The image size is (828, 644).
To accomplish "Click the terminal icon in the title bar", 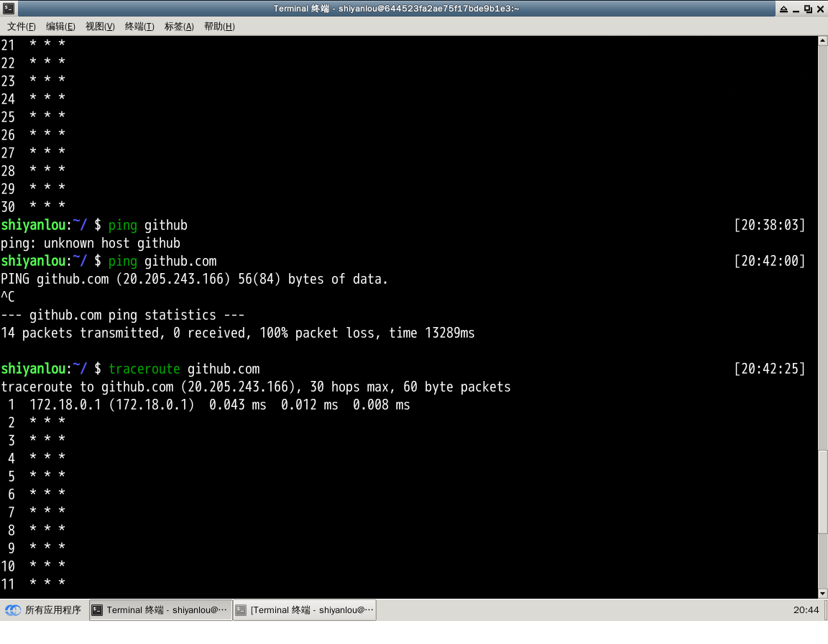I will point(9,9).
